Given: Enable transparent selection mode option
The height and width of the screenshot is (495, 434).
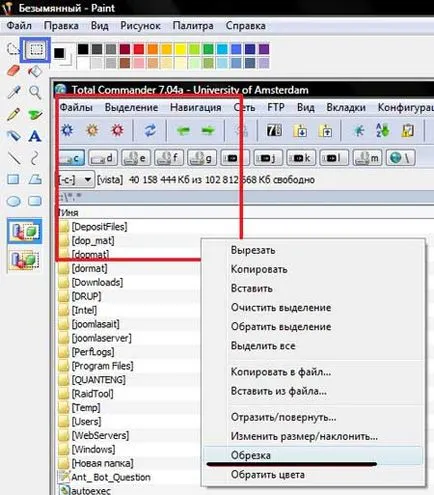Looking at the screenshot, I should [x=25, y=259].
